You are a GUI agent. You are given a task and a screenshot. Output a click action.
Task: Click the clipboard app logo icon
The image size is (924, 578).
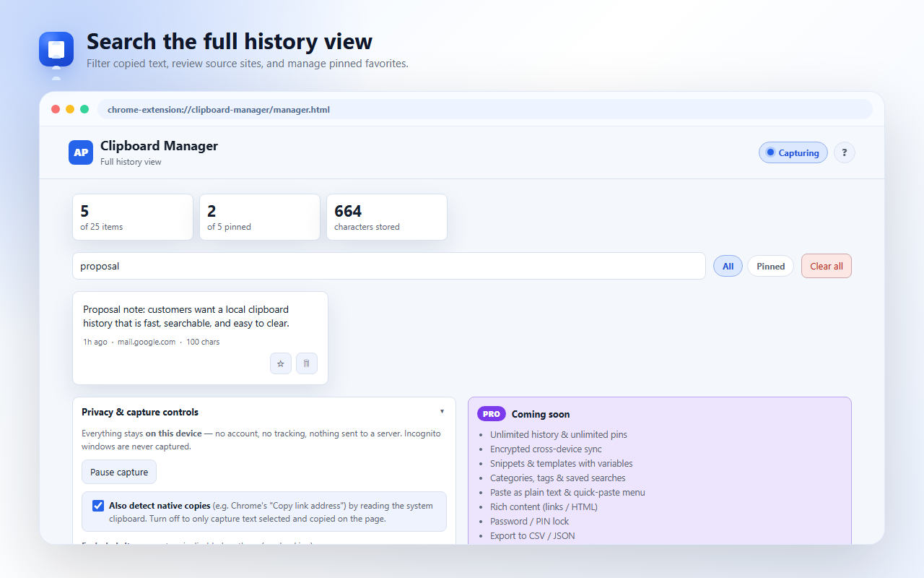[56, 49]
